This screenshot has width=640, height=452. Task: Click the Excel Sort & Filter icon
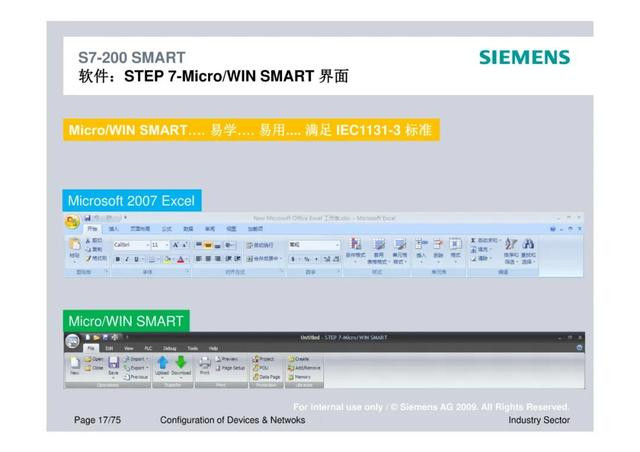511,245
